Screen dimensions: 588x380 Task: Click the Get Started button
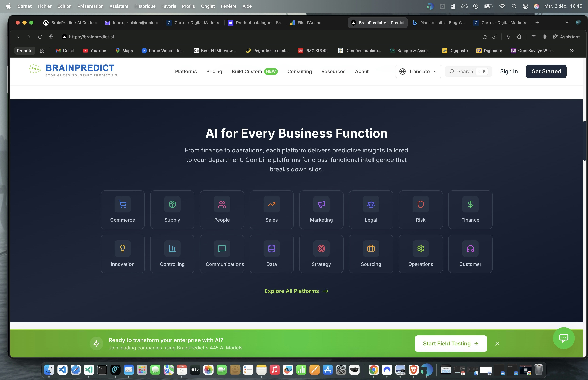(546, 71)
